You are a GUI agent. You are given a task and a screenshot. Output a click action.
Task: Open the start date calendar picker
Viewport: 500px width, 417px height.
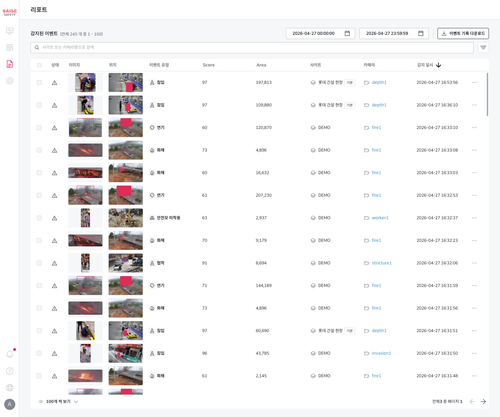pyautogui.click(x=347, y=33)
